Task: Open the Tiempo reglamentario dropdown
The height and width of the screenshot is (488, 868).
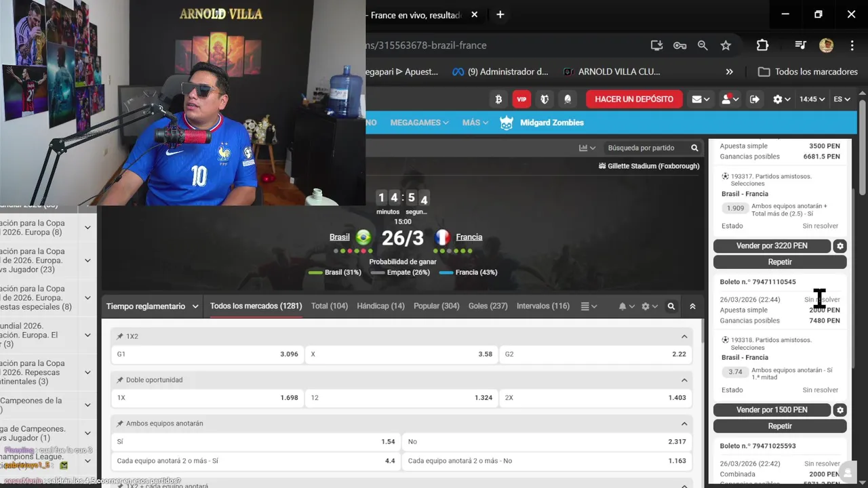Action: [x=152, y=306]
